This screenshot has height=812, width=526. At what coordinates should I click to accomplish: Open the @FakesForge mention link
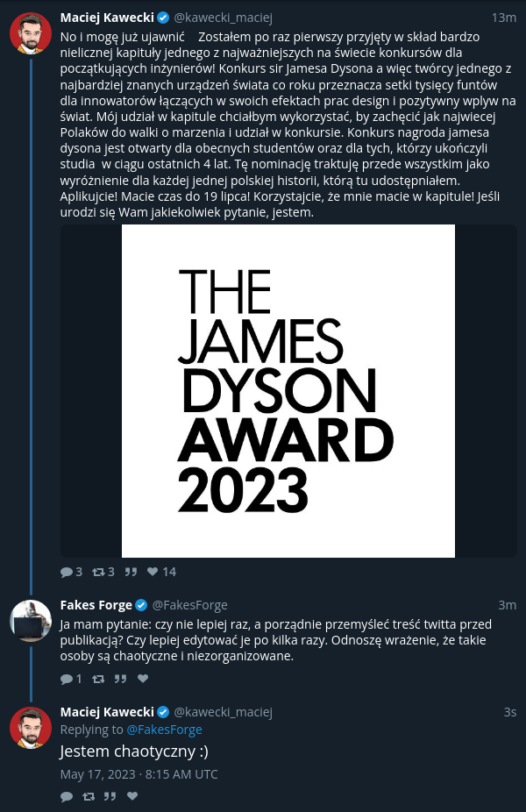point(164,730)
